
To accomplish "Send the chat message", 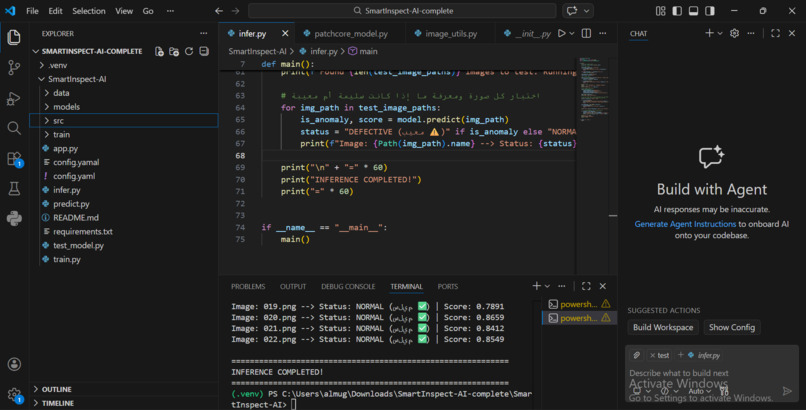I will 787,392.
